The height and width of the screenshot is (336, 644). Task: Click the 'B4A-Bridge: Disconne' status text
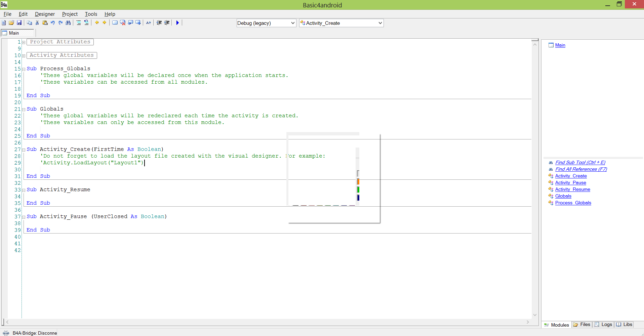35,333
